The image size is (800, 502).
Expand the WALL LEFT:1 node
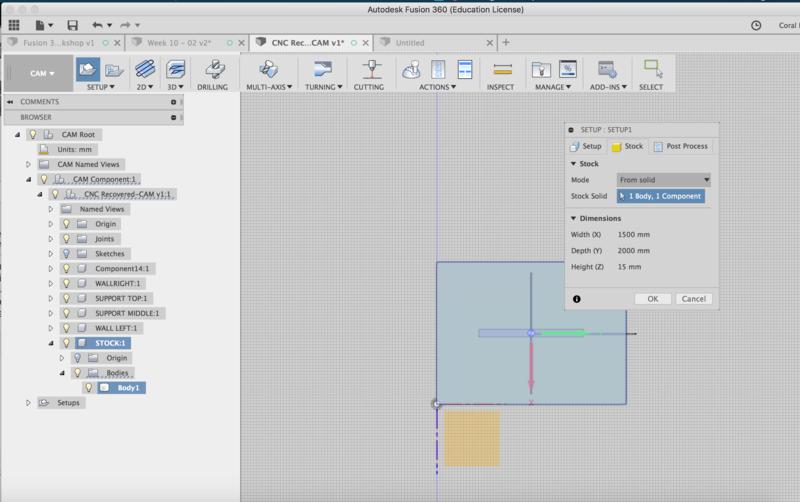point(51,328)
